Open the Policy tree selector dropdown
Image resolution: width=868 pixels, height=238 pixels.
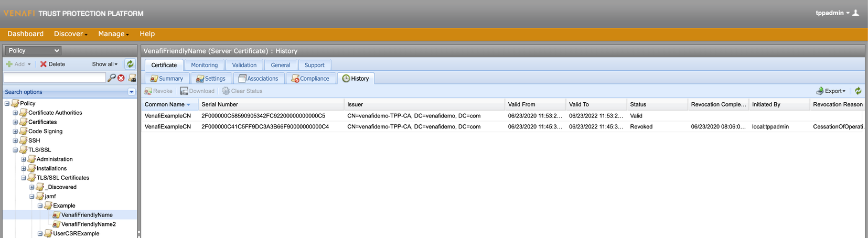pos(33,50)
